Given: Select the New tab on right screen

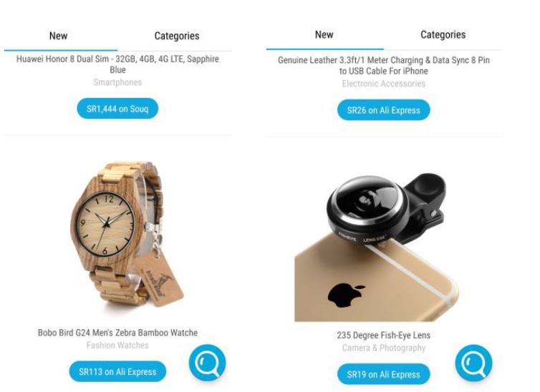Looking at the screenshot, I should point(324,35).
